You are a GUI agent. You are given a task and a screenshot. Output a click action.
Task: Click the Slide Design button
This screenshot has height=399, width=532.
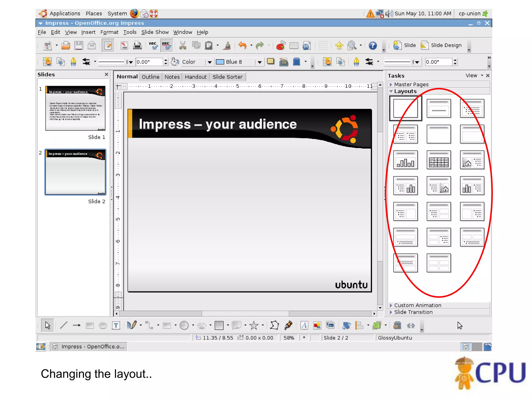pyautogui.click(x=441, y=45)
